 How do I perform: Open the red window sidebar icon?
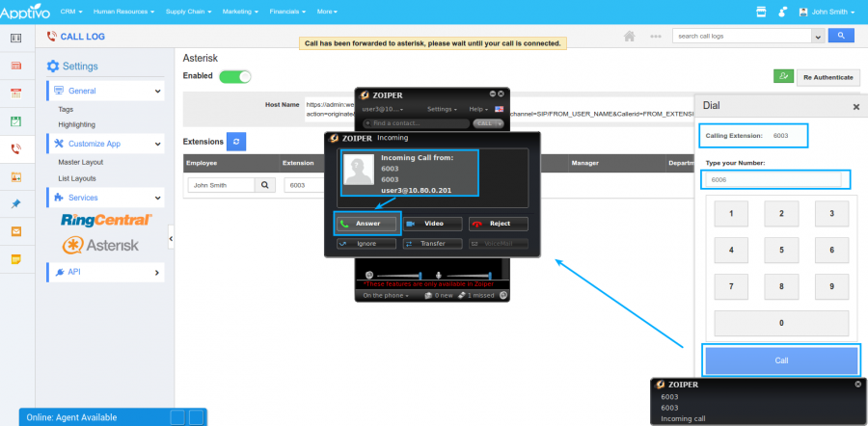[16, 66]
